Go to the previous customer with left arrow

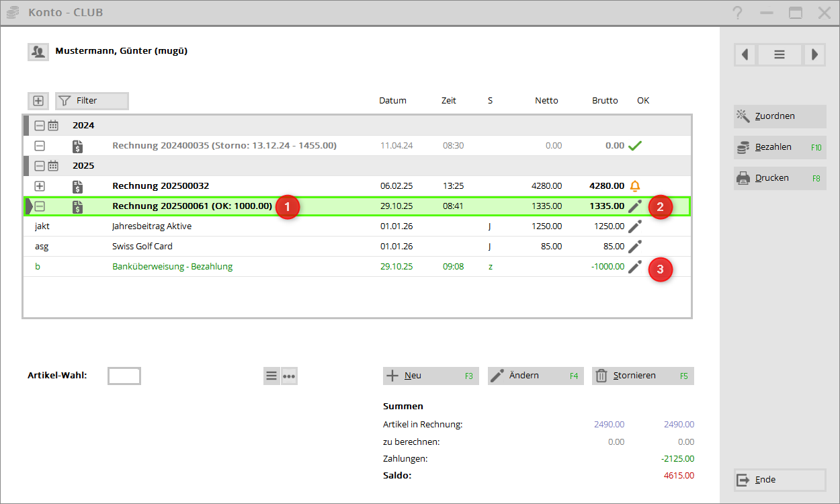click(745, 55)
